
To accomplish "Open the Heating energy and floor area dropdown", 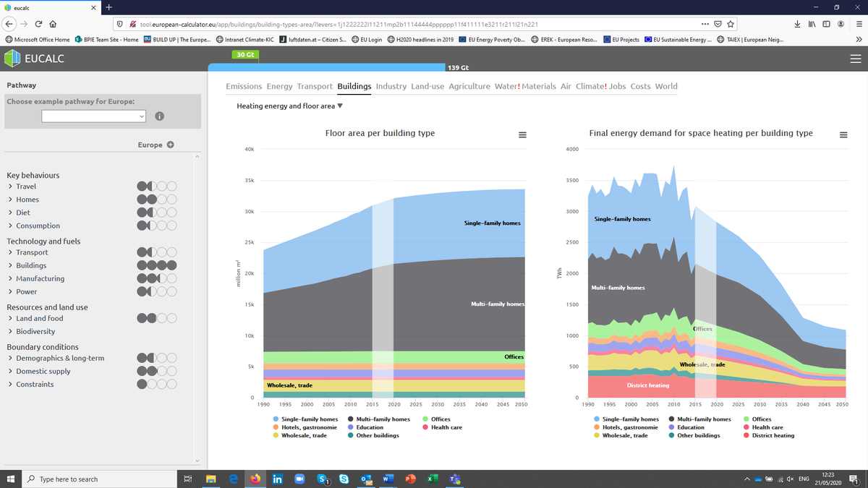I will pos(290,106).
